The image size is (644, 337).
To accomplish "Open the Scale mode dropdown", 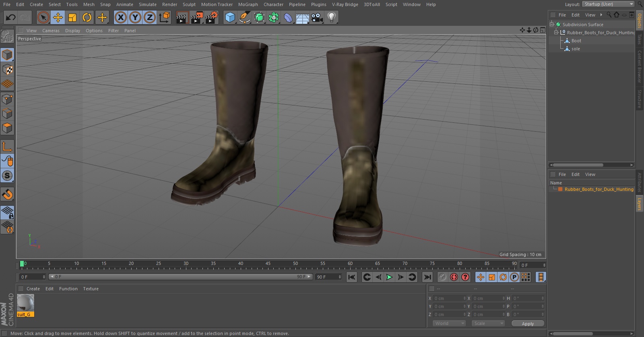I will [488, 323].
